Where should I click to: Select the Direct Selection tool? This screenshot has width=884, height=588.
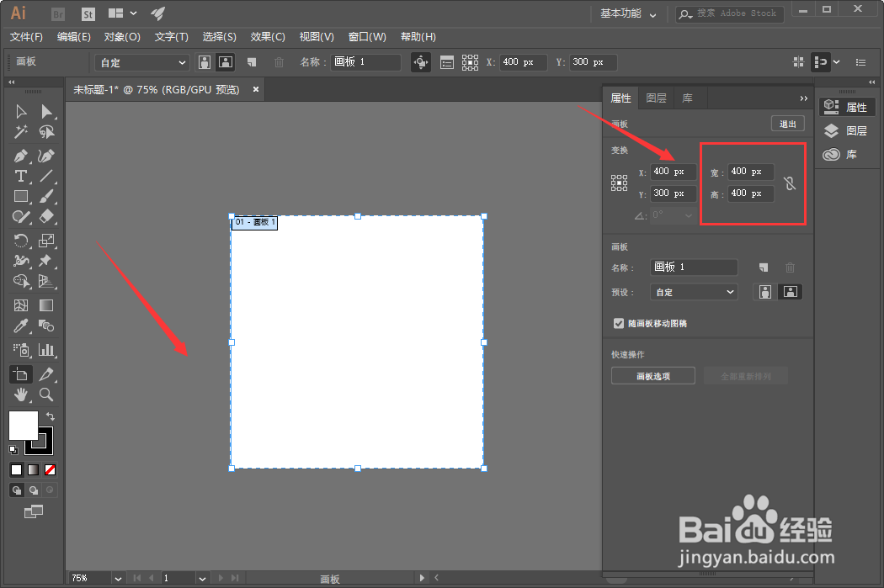point(46,112)
